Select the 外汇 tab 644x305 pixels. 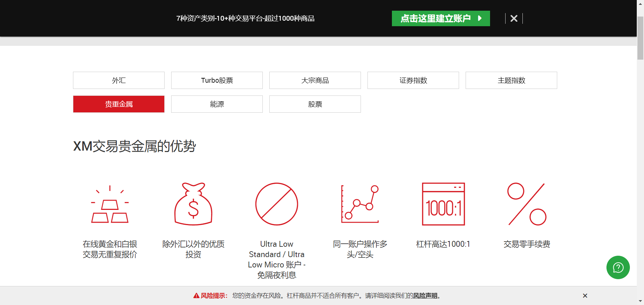click(x=119, y=80)
